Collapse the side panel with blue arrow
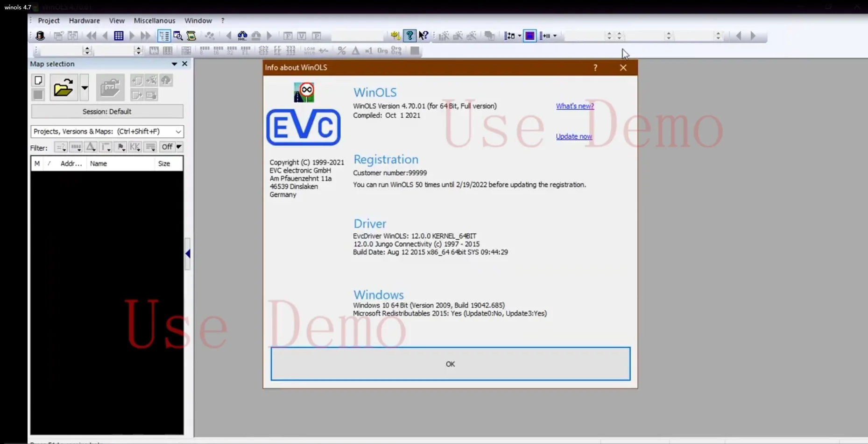868x444 pixels. click(x=188, y=254)
